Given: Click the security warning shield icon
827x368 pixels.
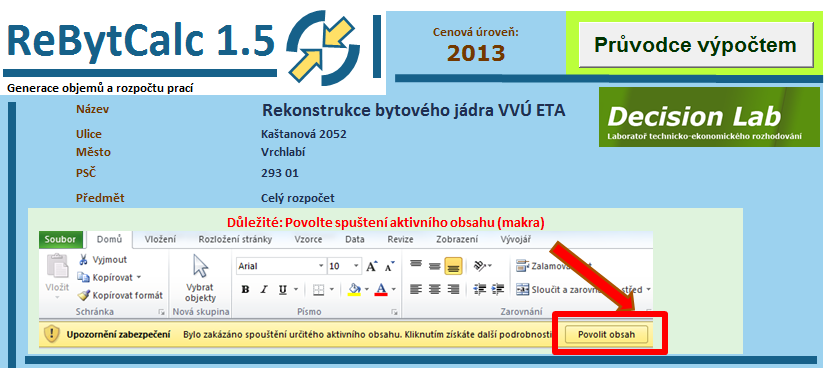Looking at the screenshot, I should click(x=52, y=334).
